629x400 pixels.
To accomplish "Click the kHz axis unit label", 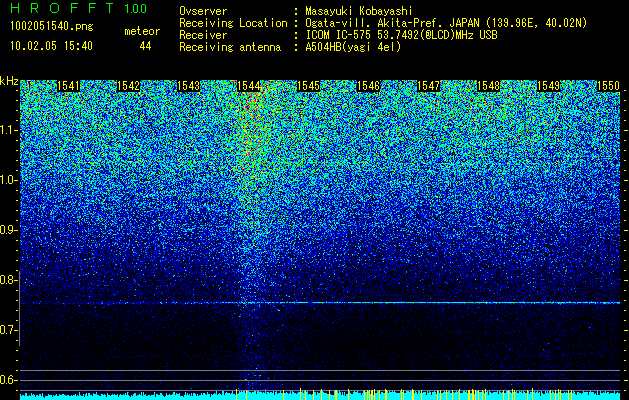I will [x=9, y=81].
